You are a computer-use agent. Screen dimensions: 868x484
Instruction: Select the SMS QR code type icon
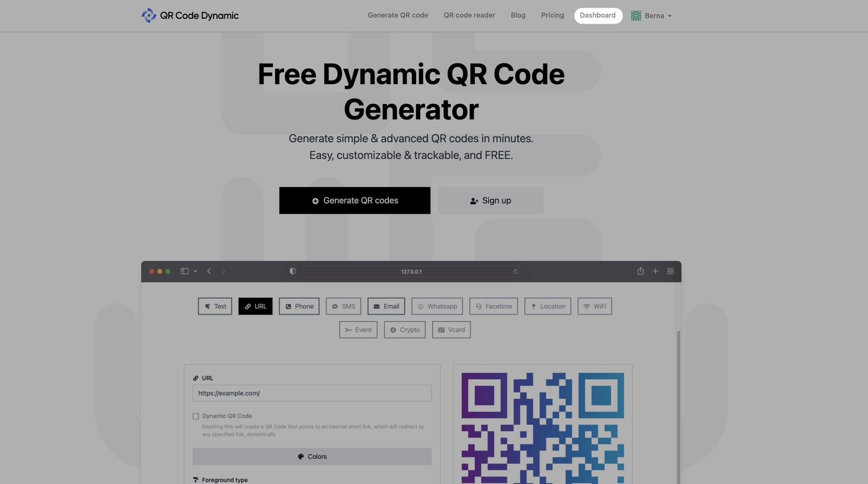click(343, 306)
